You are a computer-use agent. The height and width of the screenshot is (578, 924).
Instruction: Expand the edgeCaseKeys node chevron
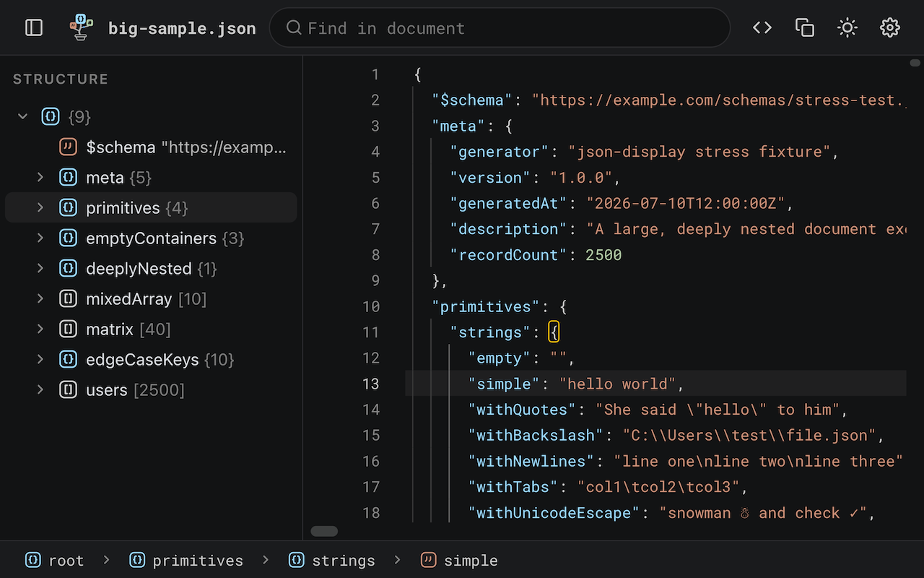40,359
